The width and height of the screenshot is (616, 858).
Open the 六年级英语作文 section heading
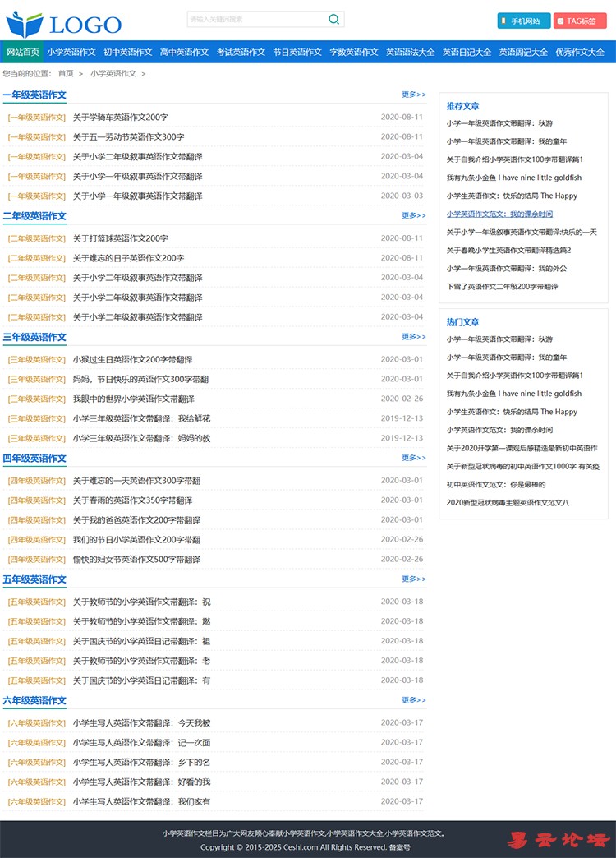[34, 700]
